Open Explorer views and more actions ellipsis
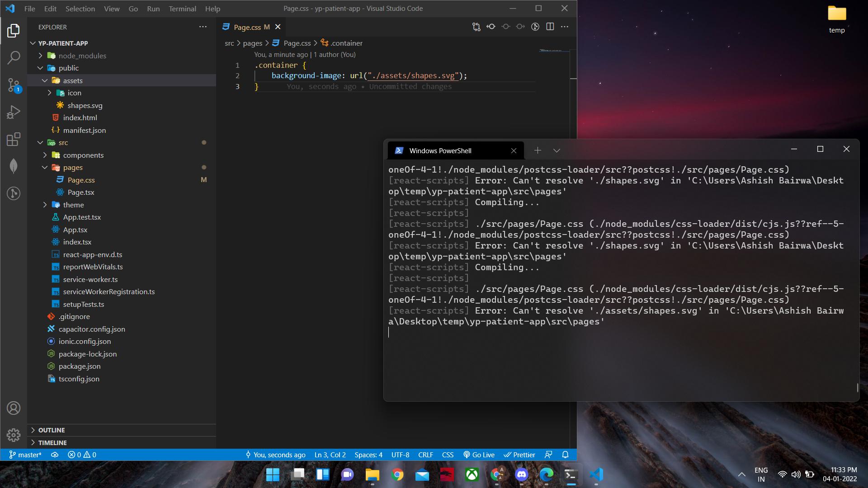868x488 pixels. point(203,27)
